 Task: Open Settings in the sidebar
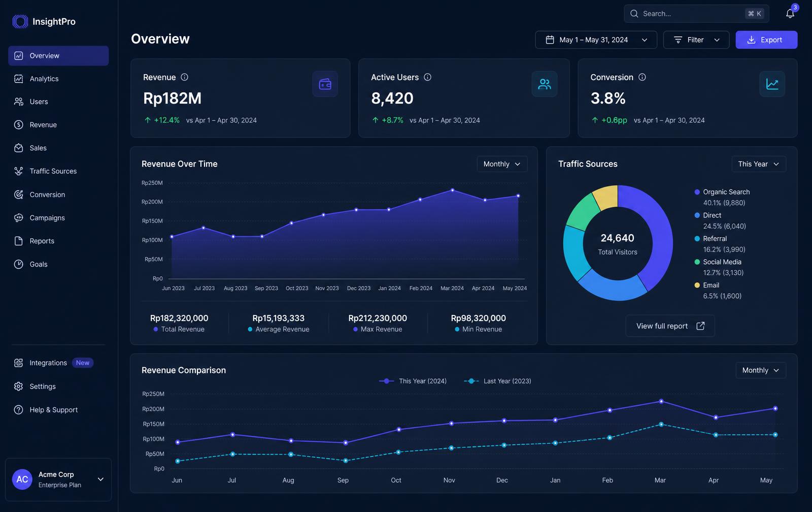58,387
